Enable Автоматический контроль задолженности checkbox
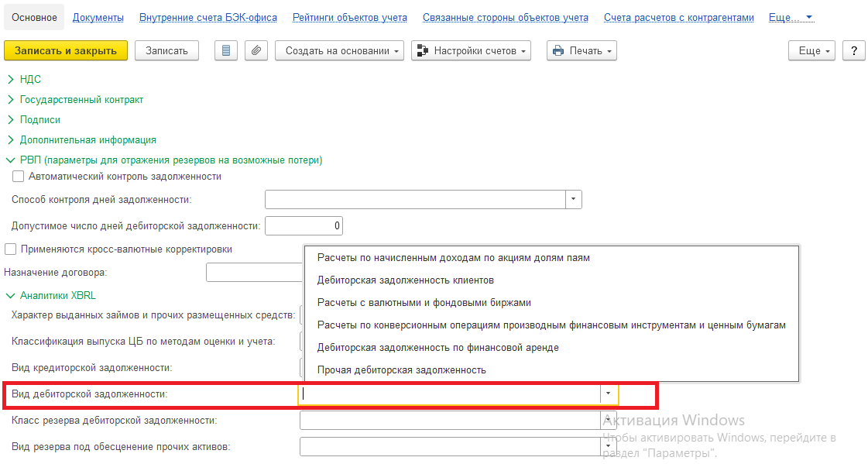This screenshot has height=464, width=868. click(x=19, y=177)
